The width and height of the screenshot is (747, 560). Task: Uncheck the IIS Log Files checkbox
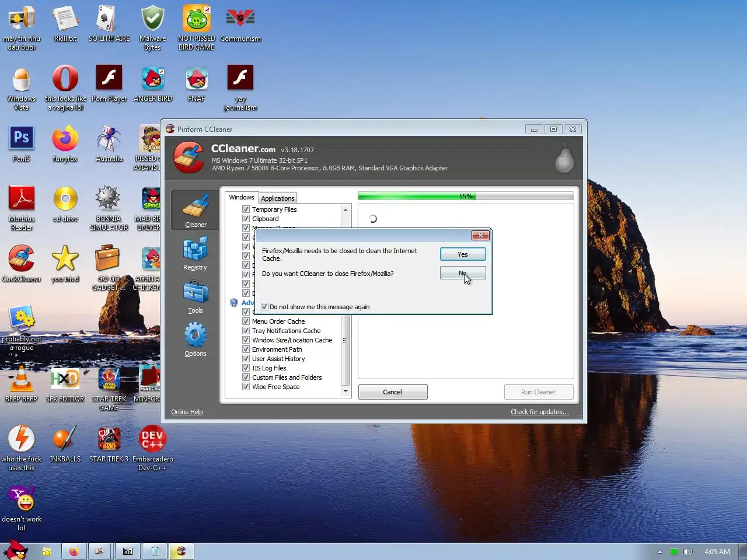pyautogui.click(x=246, y=368)
